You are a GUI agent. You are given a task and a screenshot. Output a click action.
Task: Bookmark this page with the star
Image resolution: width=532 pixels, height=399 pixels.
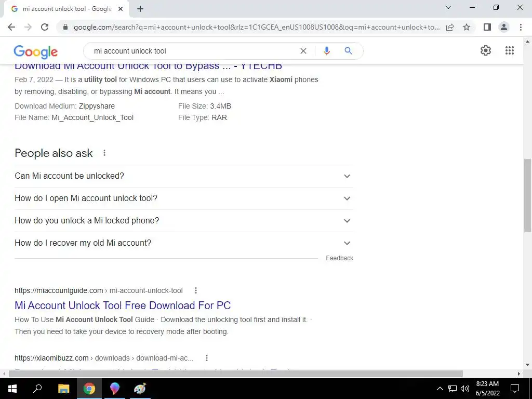tap(467, 27)
